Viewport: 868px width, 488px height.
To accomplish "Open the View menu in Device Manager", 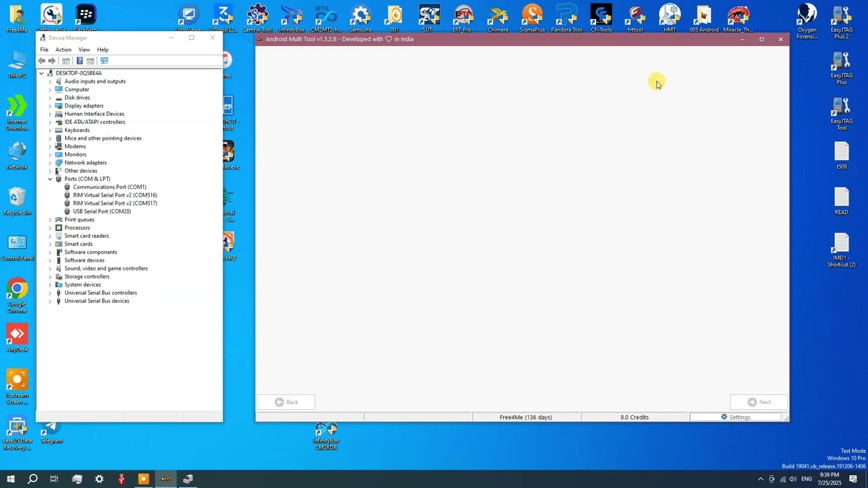I will [x=84, y=49].
